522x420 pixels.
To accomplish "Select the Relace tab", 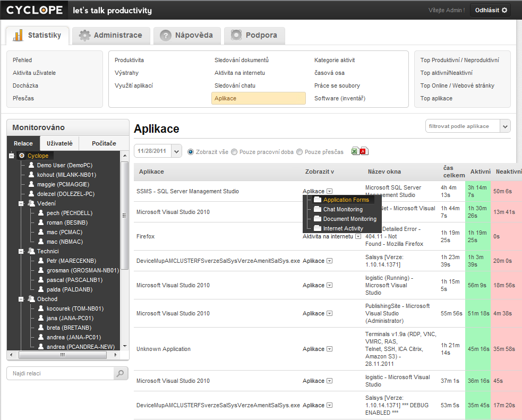I will click(23, 143).
